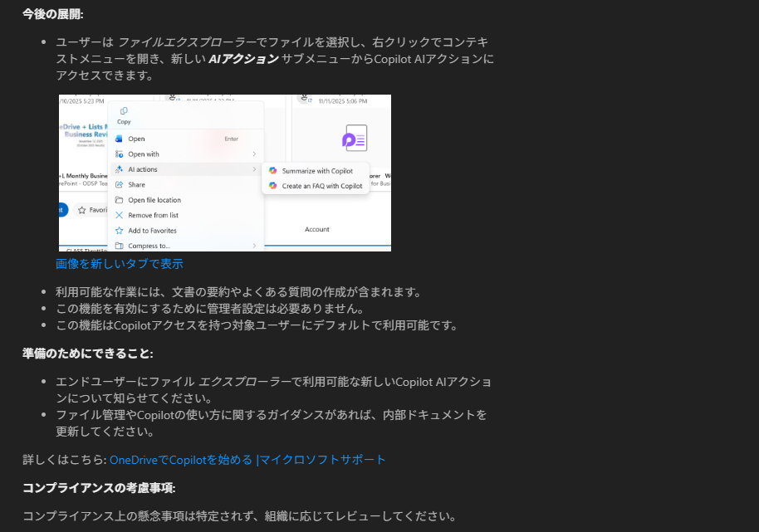Click the Favorites pill button with star
Image resolution: width=759 pixels, height=532 pixels.
pos(90,211)
